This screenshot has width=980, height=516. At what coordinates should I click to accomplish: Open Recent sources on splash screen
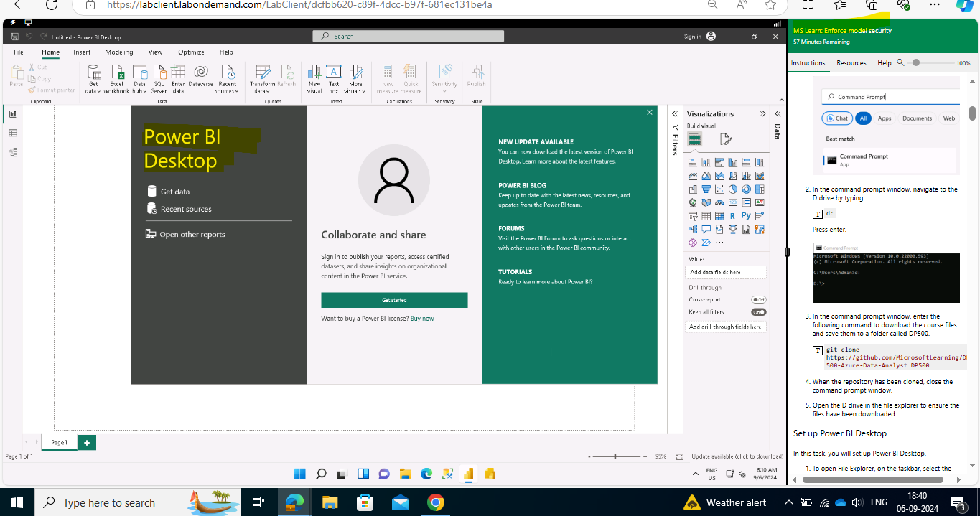[x=179, y=209]
